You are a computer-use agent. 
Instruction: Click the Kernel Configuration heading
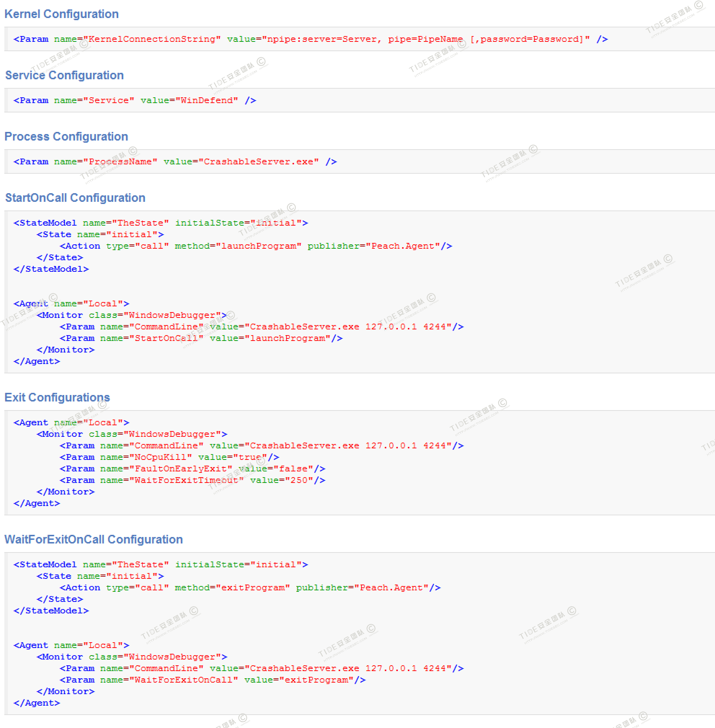pyautogui.click(x=61, y=14)
